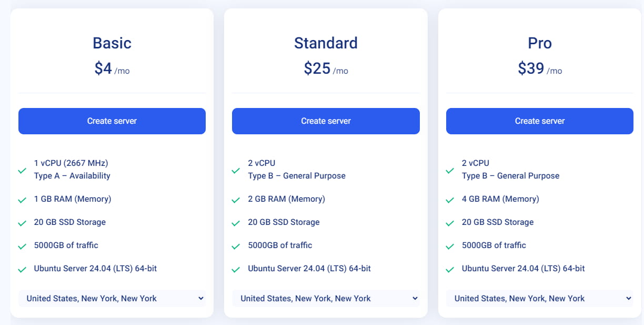
Task: Click the Standard plan $25 price
Action: pos(317,68)
